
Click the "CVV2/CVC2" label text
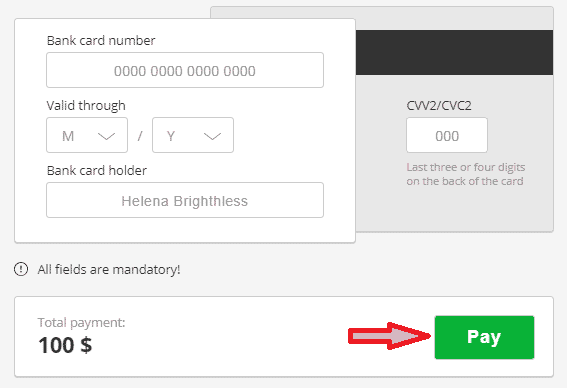[x=439, y=106]
